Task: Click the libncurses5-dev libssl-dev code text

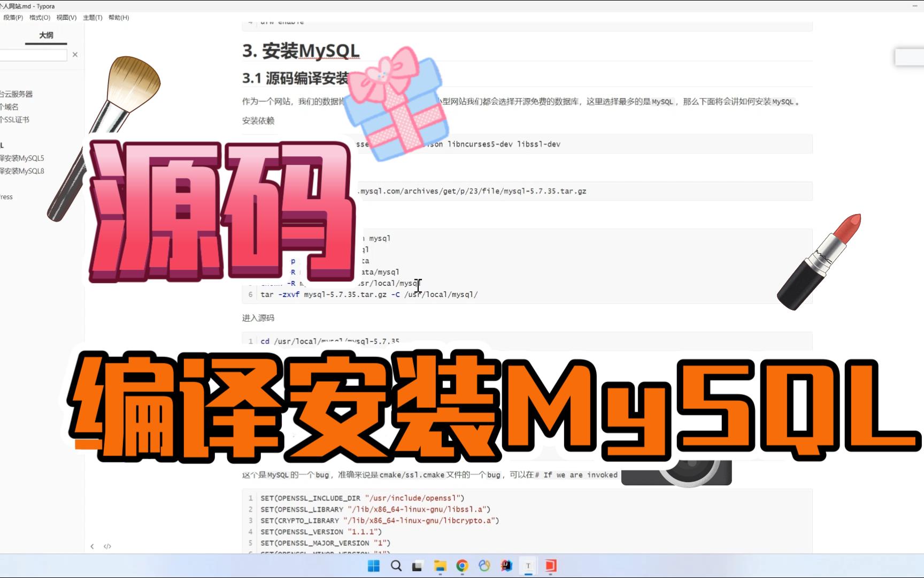Action: click(x=504, y=144)
